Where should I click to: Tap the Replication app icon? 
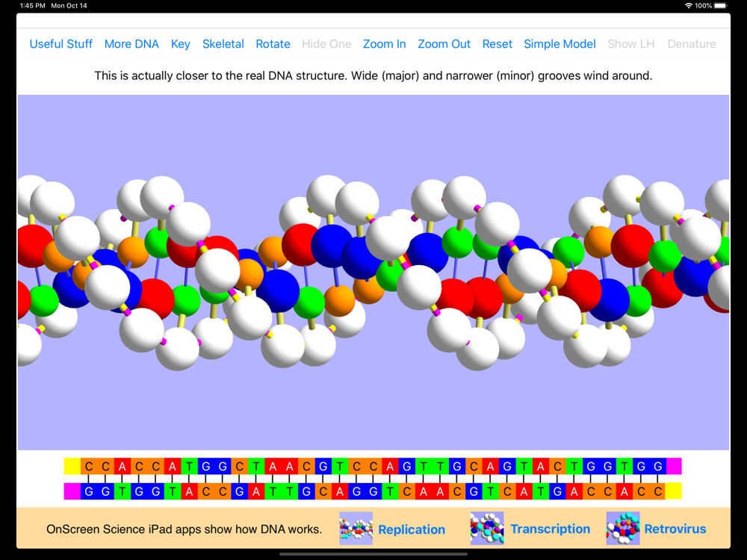point(356,529)
